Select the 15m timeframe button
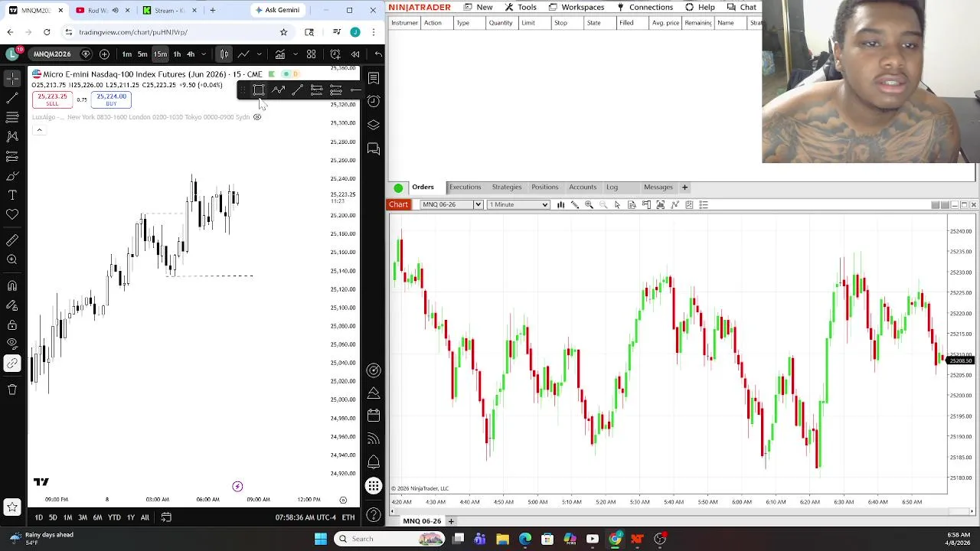This screenshot has height=551, width=980. pos(160,54)
